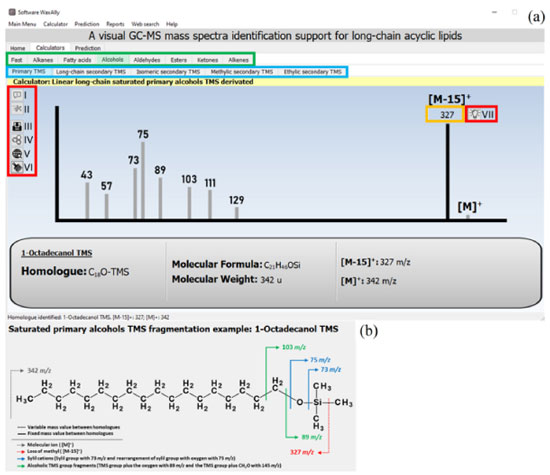Select the Aldehydes calculator tab
The height and width of the screenshot is (475, 550).
[147, 60]
